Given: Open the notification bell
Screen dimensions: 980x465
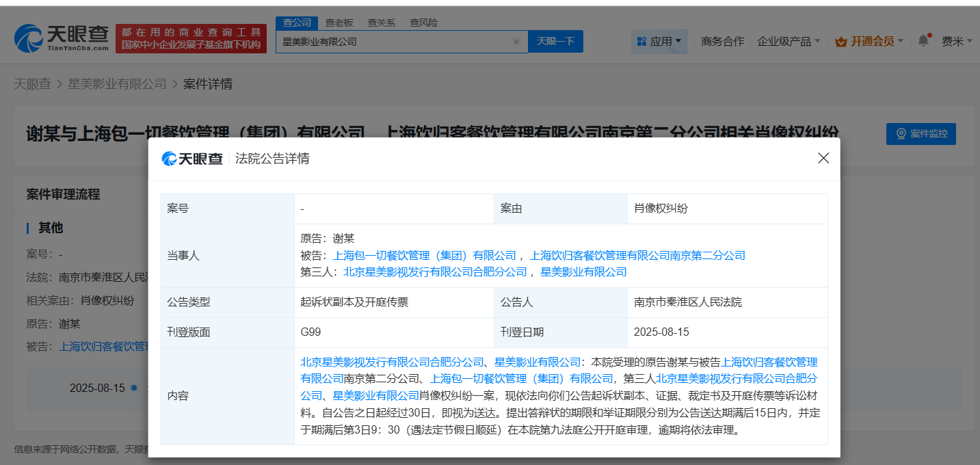Looking at the screenshot, I should [x=923, y=40].
